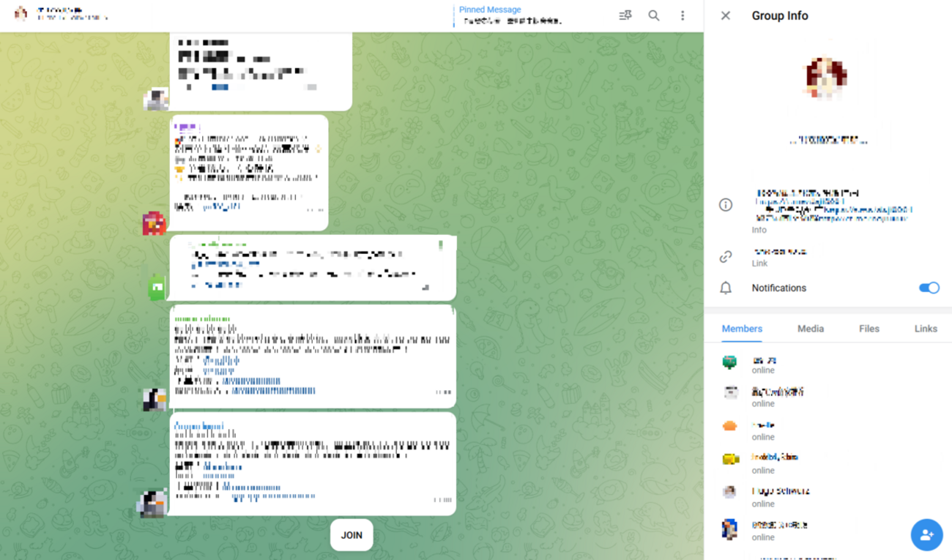Switch to the Links tab
The image size is (952, 560).
926,329
